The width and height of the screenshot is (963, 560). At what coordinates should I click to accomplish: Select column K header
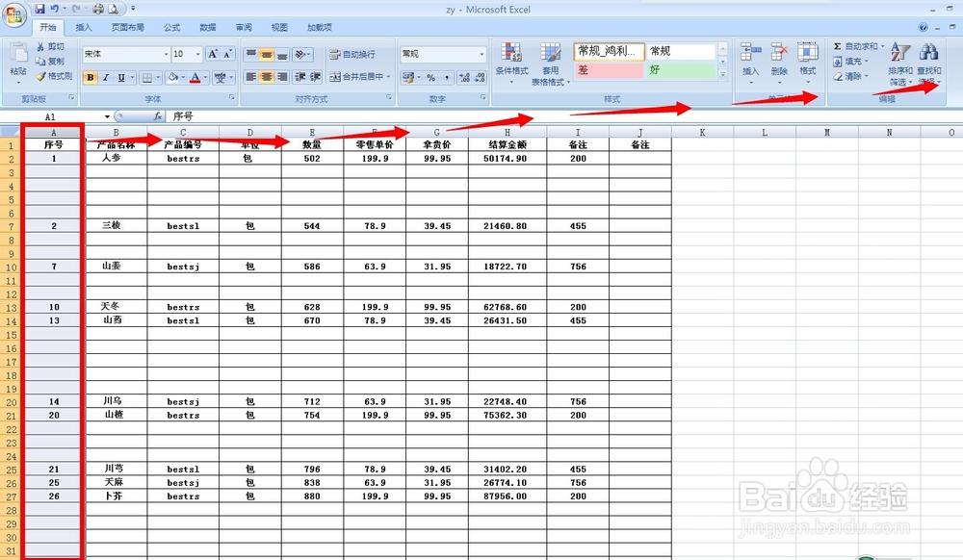[702, 132]
